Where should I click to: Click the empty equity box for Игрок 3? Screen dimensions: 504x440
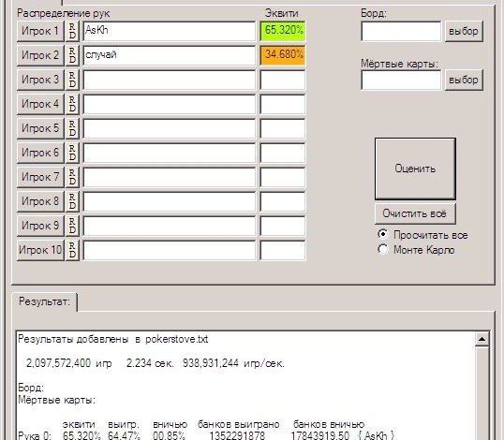tap(283, 80)
